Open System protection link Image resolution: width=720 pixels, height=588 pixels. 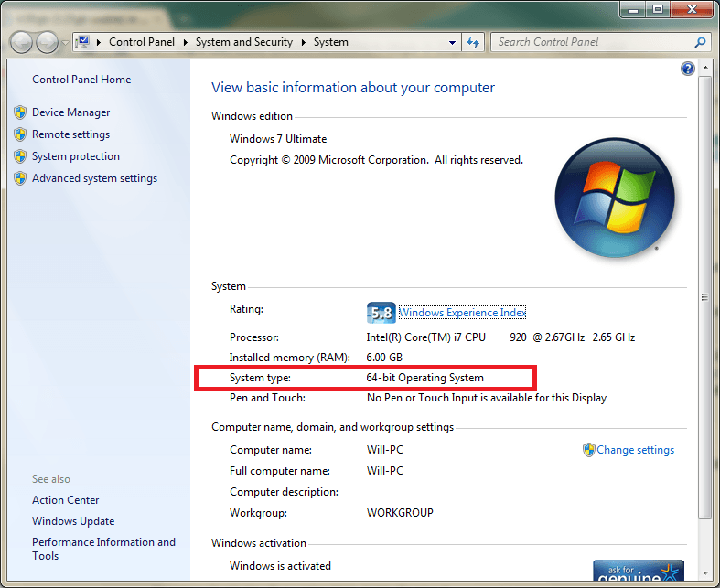[76, 156]
